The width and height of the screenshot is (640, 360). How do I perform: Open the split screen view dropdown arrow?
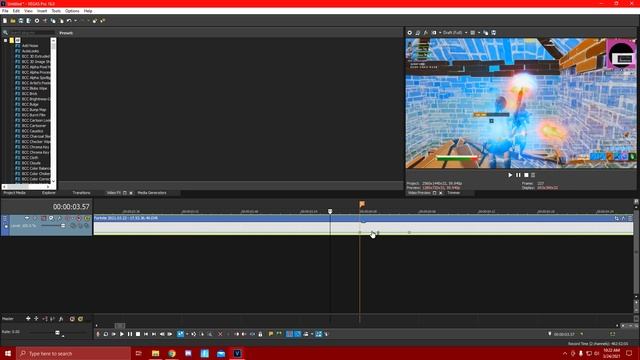pos(440,33)
